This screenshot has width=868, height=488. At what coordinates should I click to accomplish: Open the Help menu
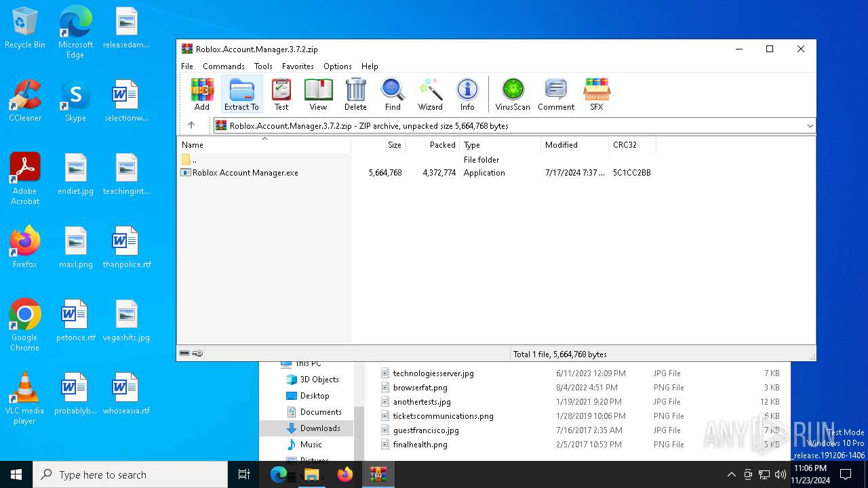coord(370,66)
